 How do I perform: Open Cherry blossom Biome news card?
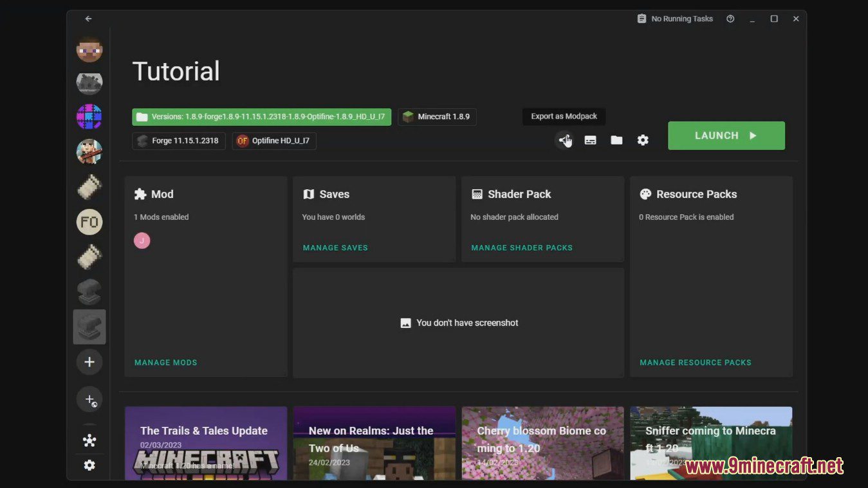coord(543,443)
